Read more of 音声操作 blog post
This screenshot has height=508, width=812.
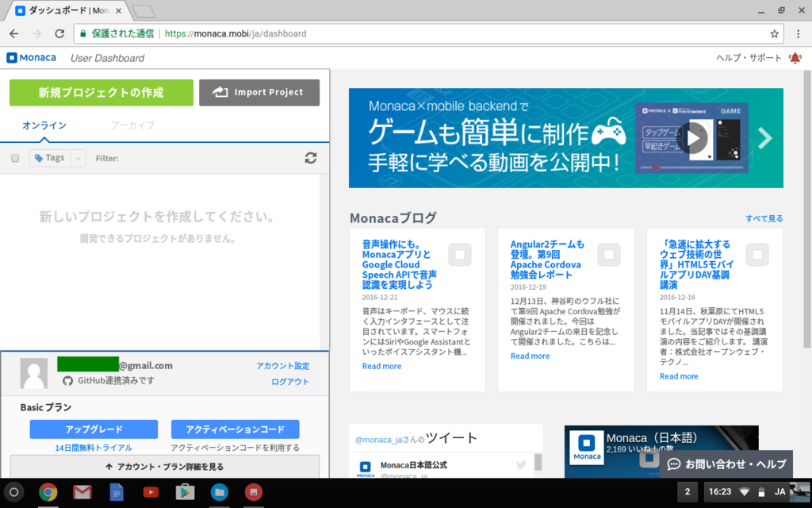click(x=381, y=366)
